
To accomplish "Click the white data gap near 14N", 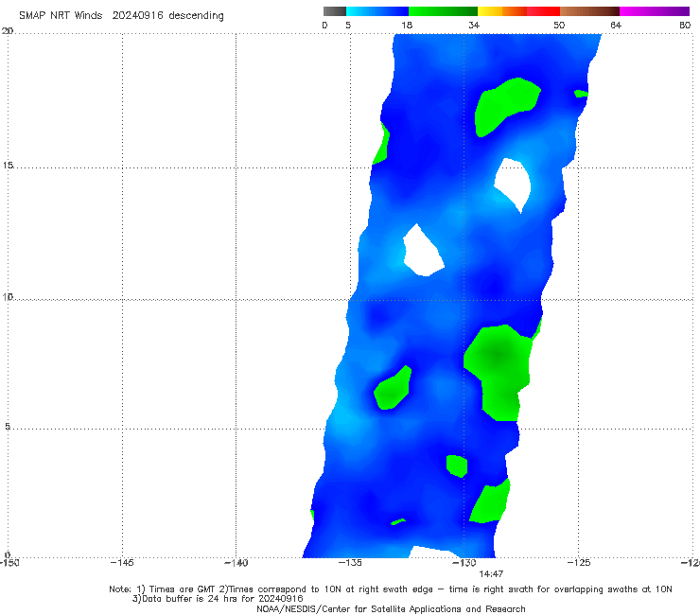I will pyautogui.click(x=514, y=184).
